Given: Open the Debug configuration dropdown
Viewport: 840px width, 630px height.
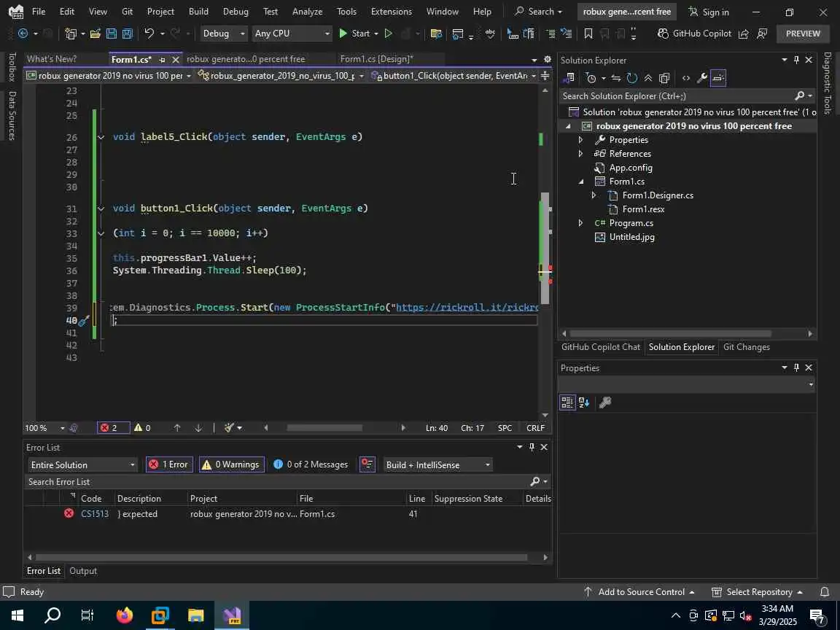Looking at the screenshot, I should tap(223, 34).
